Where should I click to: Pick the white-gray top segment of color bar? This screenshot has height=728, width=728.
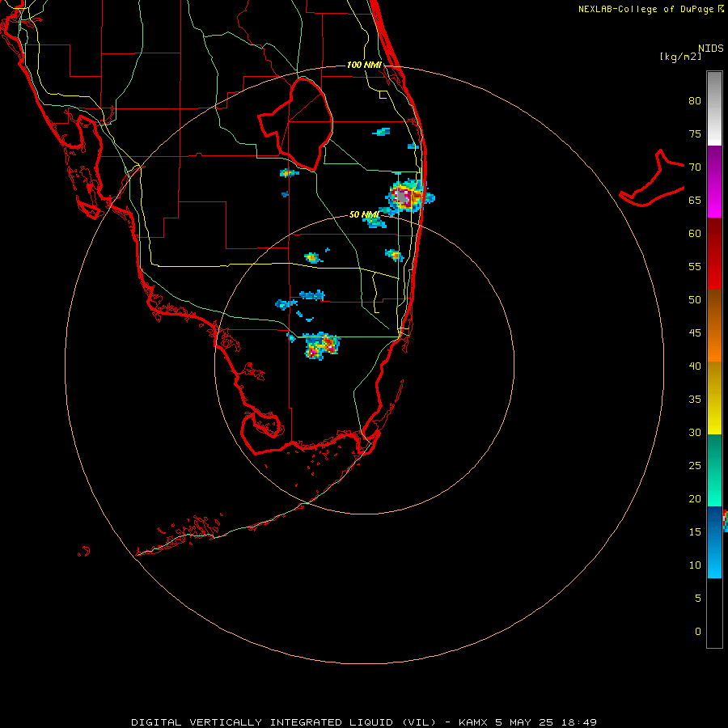pos(714,108)
